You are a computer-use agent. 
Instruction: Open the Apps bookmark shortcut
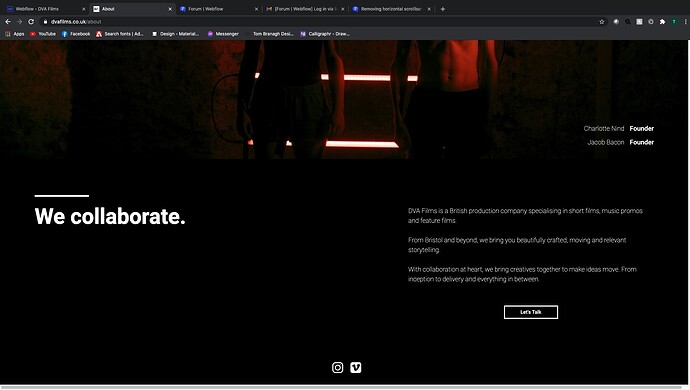(15, 34)
